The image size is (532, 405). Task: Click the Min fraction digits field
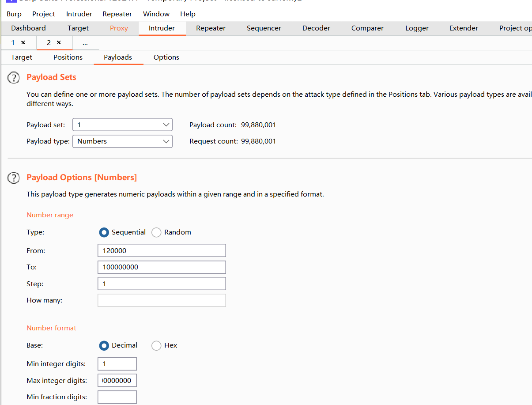[x=117, y=397]
